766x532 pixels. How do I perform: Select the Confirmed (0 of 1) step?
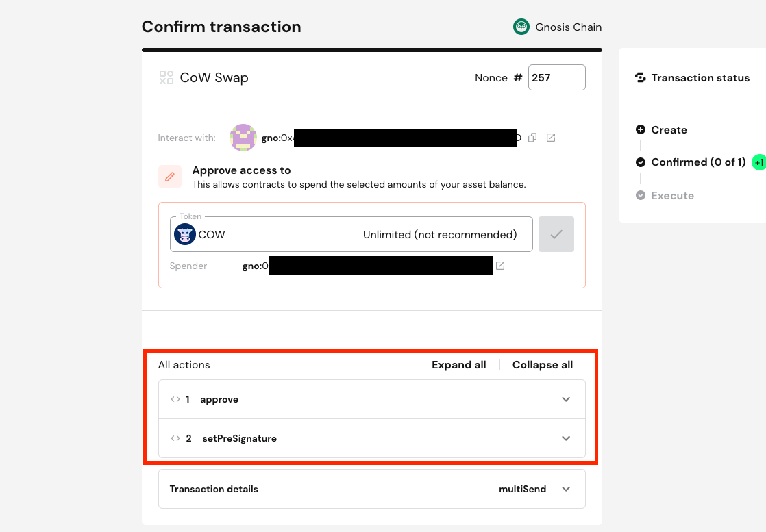[x=697, y=162]
